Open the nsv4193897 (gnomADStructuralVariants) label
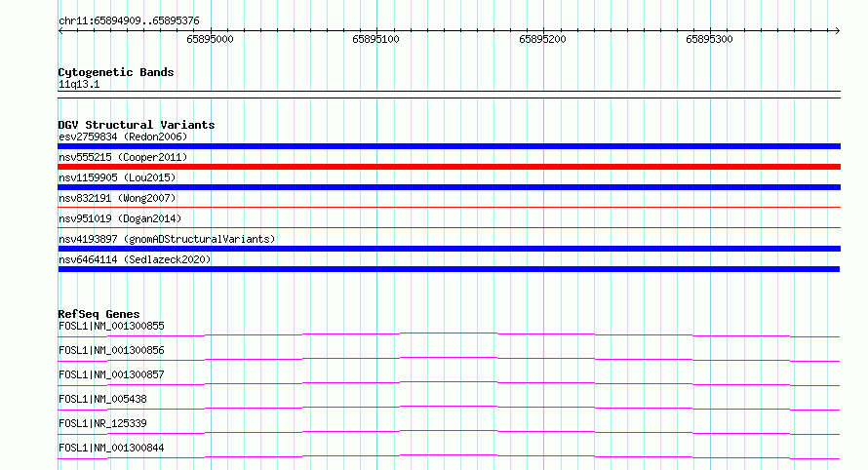This screenshot has height=470, width=868. tap(167, 239)
